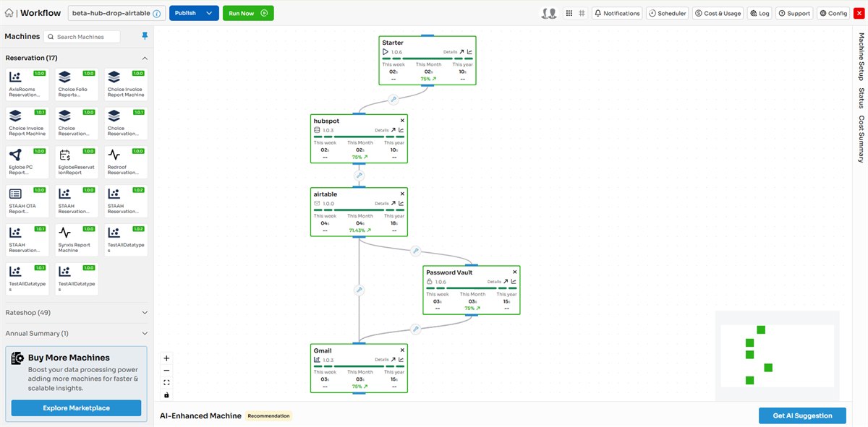The height and width of the screenshot is (427, 868).
Task: Remove the airtable node with its X
Action: click(x=402, y=194)
